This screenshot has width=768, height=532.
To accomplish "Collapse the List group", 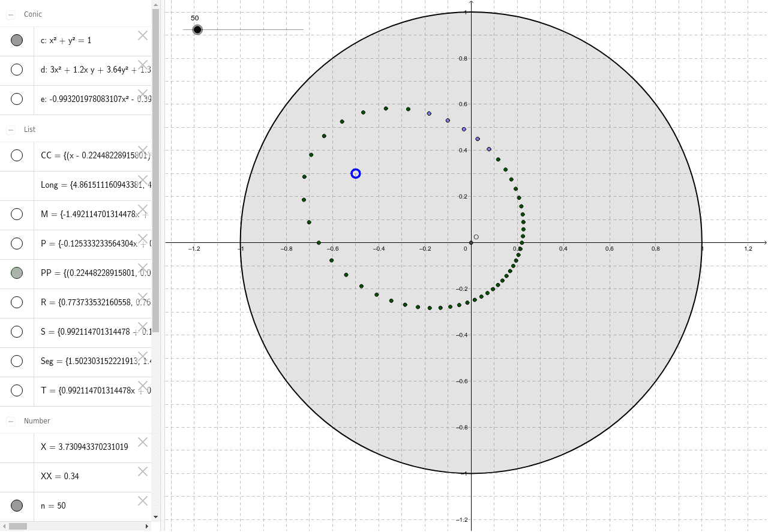I will pyautogui.click(x=11, y=130).
